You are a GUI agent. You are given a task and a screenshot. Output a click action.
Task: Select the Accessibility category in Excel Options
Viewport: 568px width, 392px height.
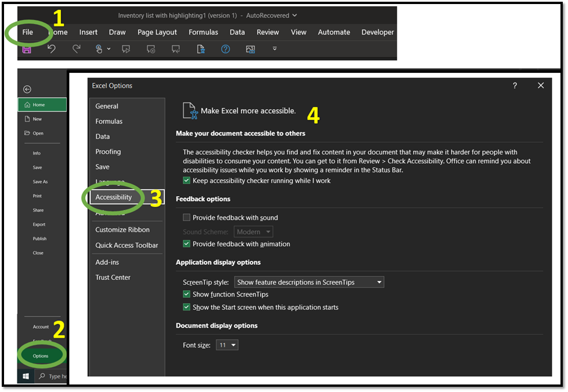tap(114, 197)
